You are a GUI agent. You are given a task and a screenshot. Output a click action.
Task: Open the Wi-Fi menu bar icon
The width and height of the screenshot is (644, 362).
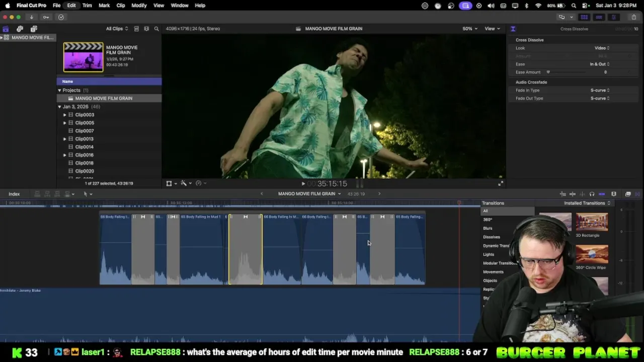tap(538, 6)
